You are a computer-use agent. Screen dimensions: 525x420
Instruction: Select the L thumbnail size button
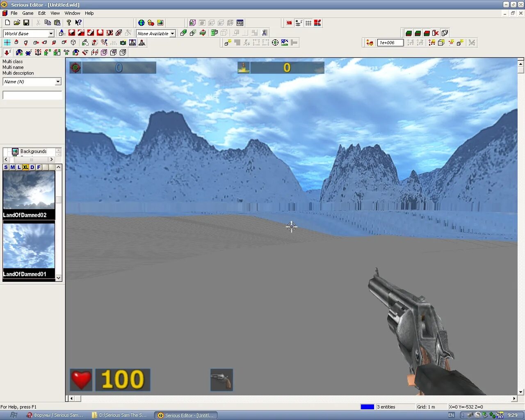pyautogui.click(x=19, y=167)
